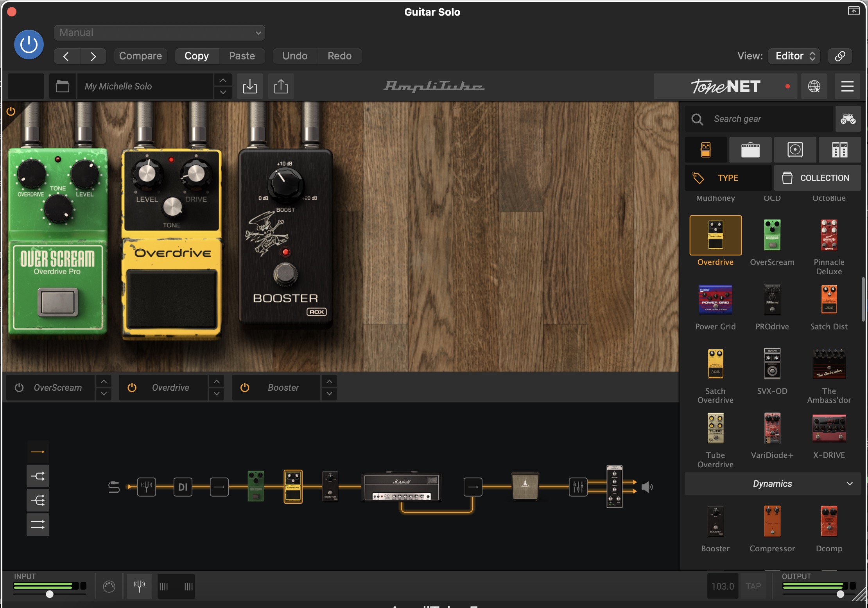This screenshot has width=868, height=608.
Task: Click the TAP tempo button
Action: pos(753,587)
